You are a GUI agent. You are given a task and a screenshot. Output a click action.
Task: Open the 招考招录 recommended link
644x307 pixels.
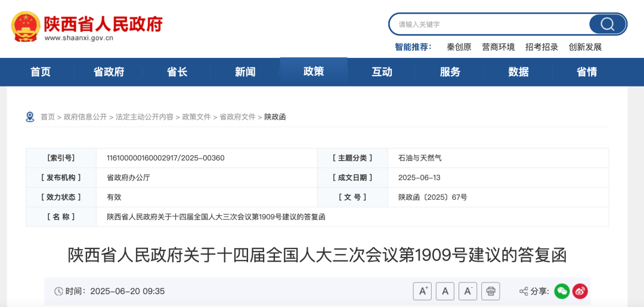coord(541,47)
